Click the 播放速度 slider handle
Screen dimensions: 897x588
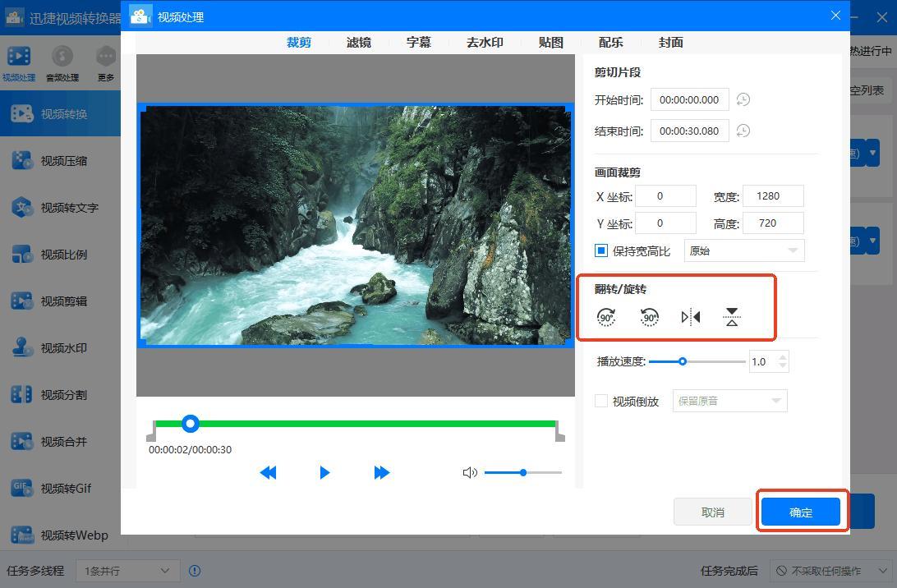point(682,361)
